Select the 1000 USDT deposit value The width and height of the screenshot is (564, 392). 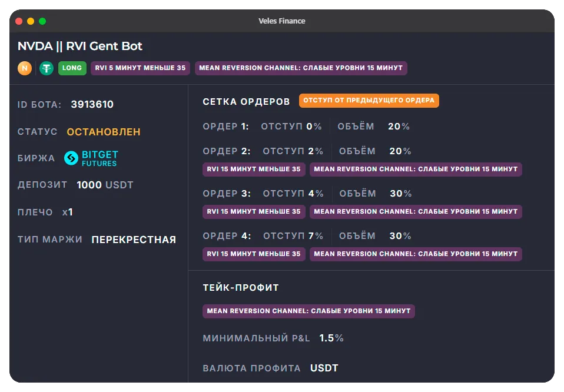(x=105, y=185)
